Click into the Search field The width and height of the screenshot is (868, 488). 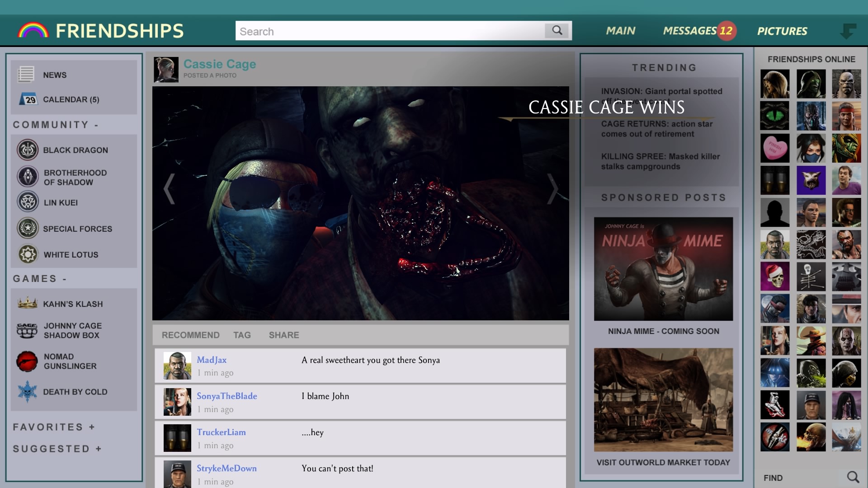coord(389,31)
